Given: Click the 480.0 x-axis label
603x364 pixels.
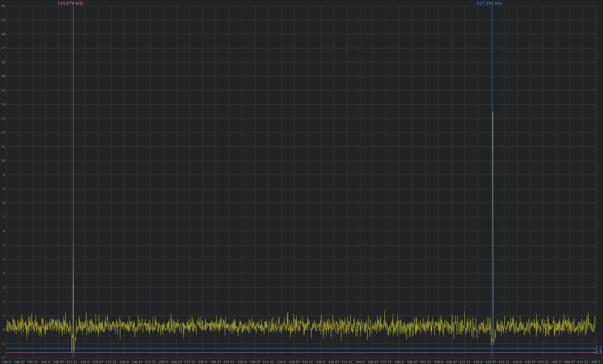Looking at the screenshot, I should (x=596, y=362).
